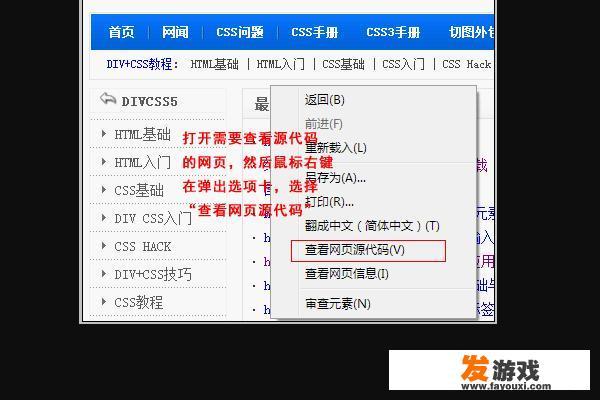Choose 翻成中文（简体中文）(T) menu entry
This screenshot has width=600, height=400.
[372, 226]
